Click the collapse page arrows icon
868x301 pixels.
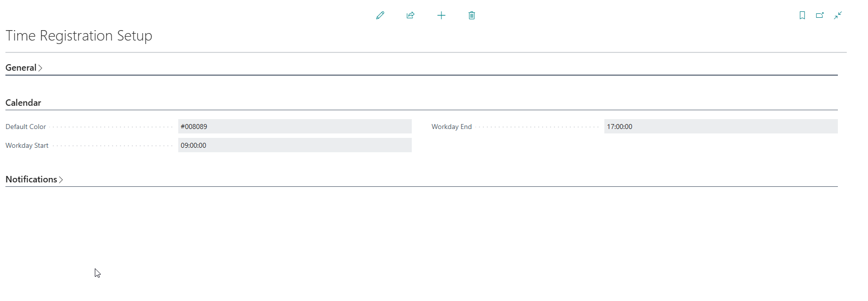pyautogui.click(x=838, y=15)
